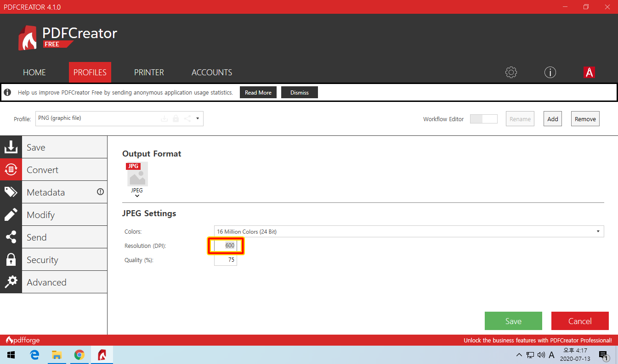Click the red Architect icon in header
This screenshot has height=364, width=618.
pos(589,72)
